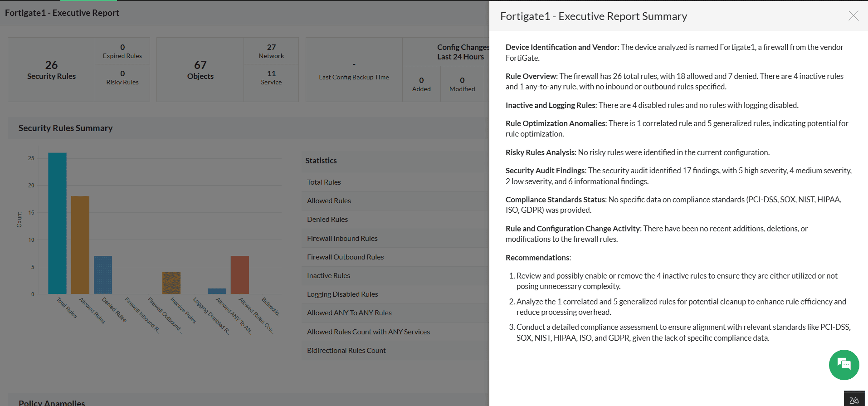Viewport: 868px width, 406px height.
Task: Click the Rule Overview paragraph
Action: point(674,81)
